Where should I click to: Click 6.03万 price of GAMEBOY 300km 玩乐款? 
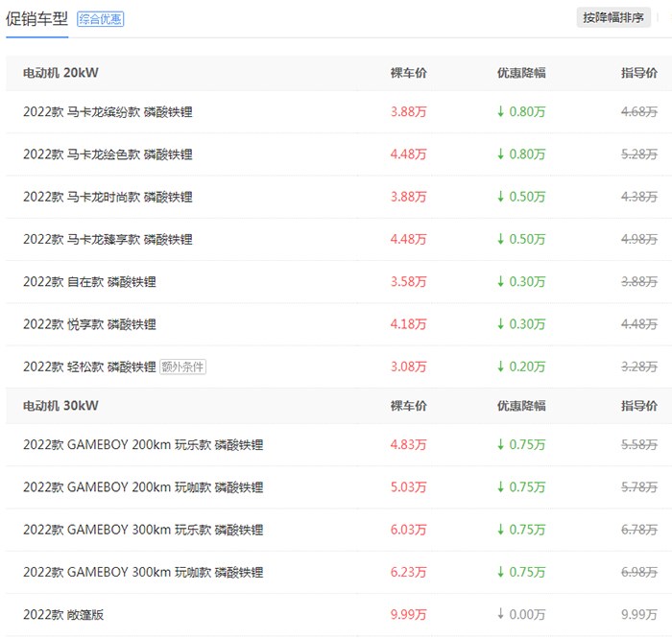point(408,530)
